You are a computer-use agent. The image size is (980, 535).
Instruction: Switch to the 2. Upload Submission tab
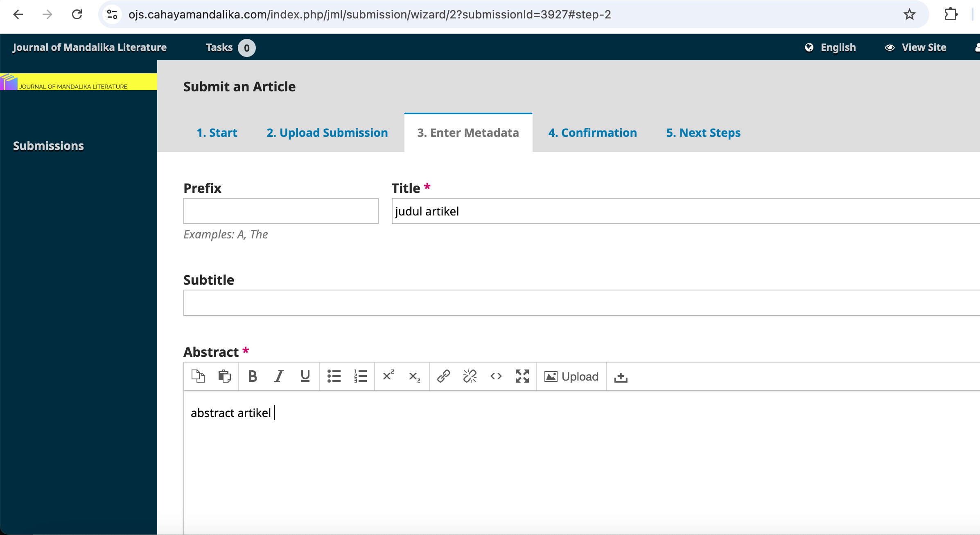[327, 133]
